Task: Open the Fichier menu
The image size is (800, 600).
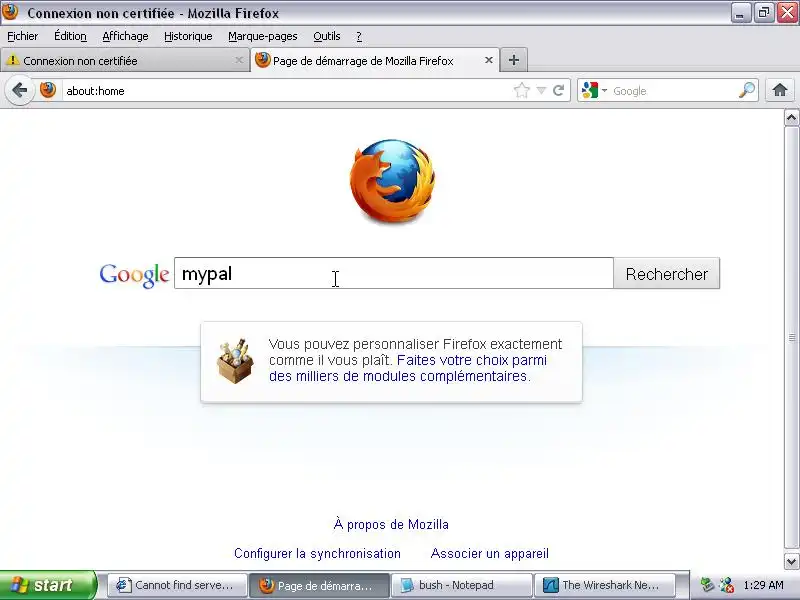Action: [x=22, y=36]
